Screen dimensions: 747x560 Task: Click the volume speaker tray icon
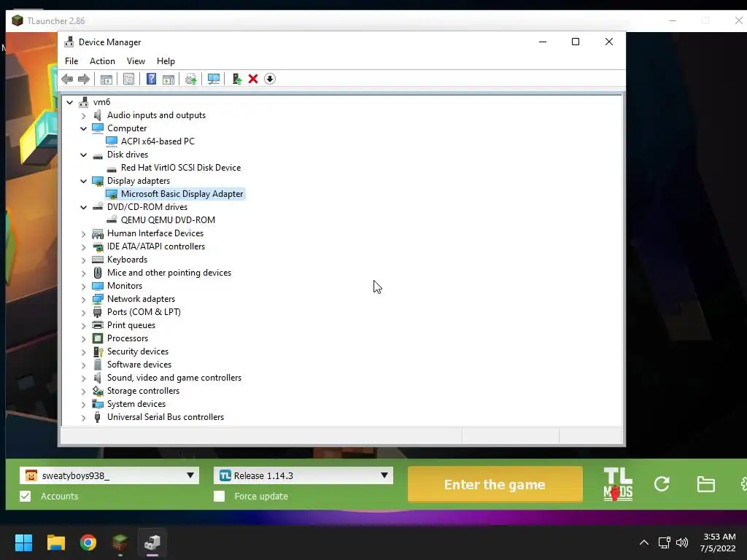(x=682, y=542)
